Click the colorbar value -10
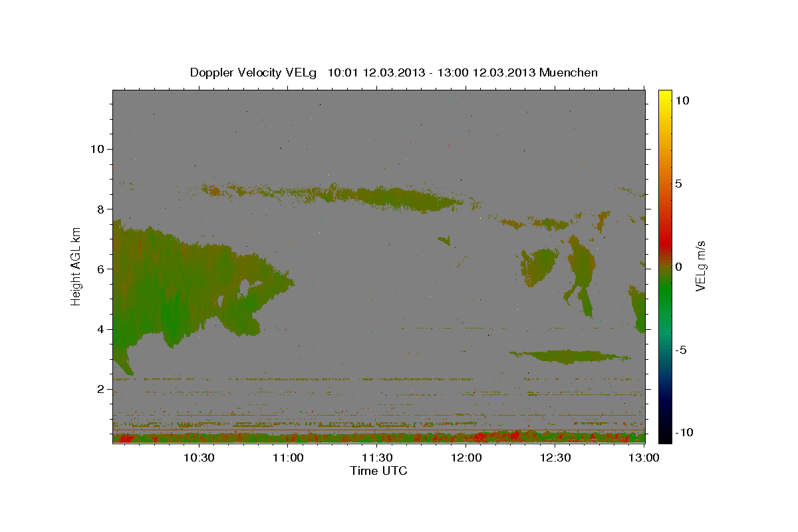 684,433
